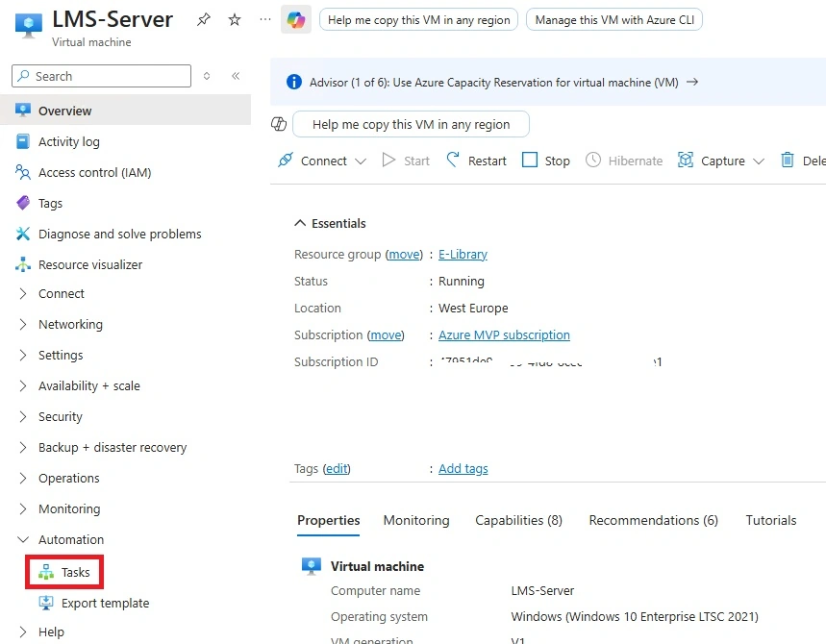The image size is (826, 644).
Task: Click the Overview monitor icon in sidebar
Action: click(23, 111)
